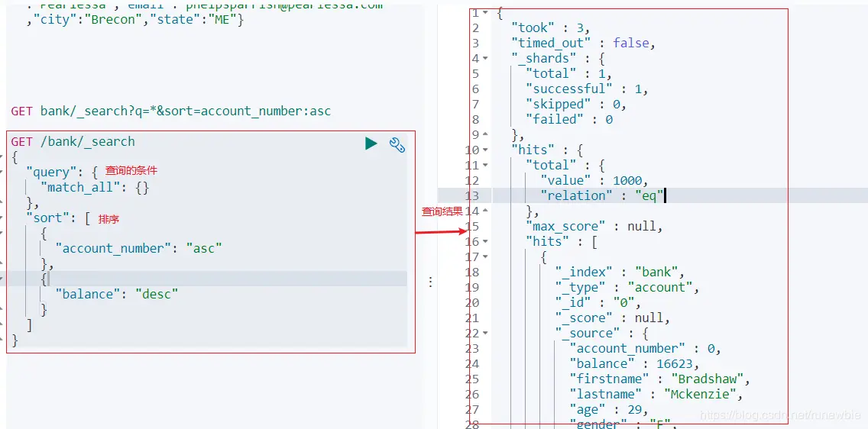The image size is (868, 429).
Task: Click the "took" : 3 response line
Action: click(x=551, y=27)
